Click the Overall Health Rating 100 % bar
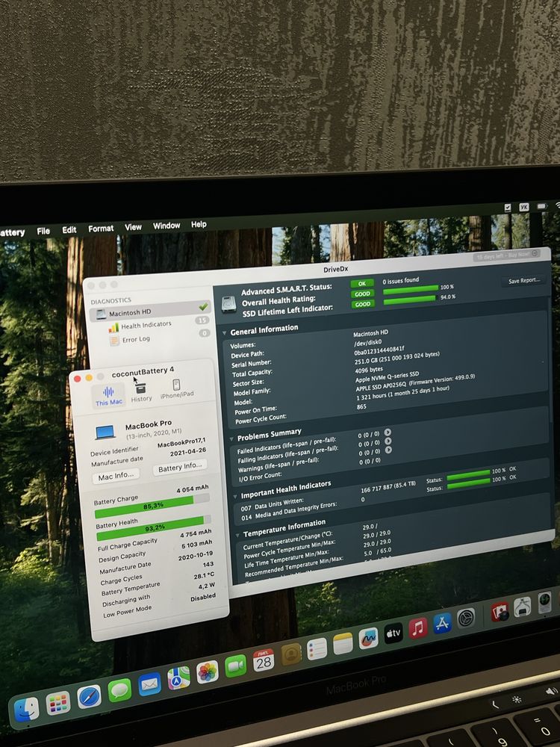This screenshot has width=560, height=747. click(411, 288)
